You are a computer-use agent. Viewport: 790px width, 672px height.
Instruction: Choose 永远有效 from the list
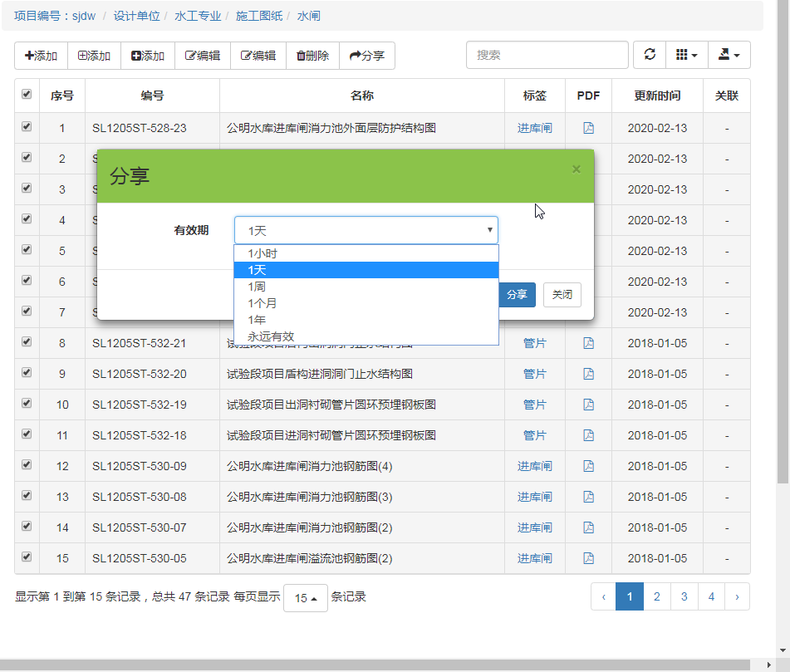click(366, 336)
